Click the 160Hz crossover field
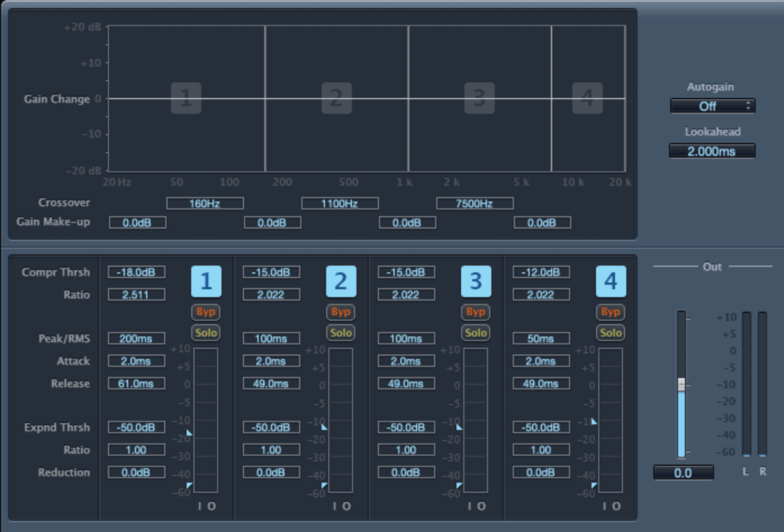Image resolution: width=784 pixels, height=532 pixels. (x=205, y=203)
